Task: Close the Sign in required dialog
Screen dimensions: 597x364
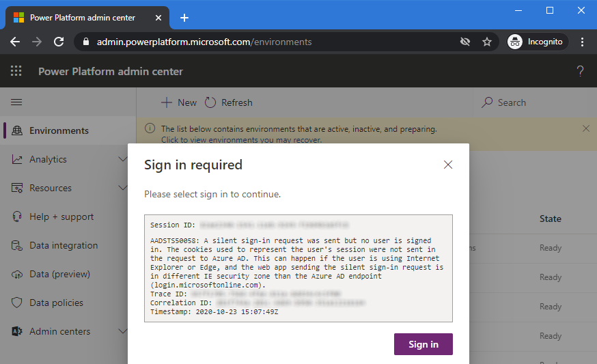Action: (448, 165)
